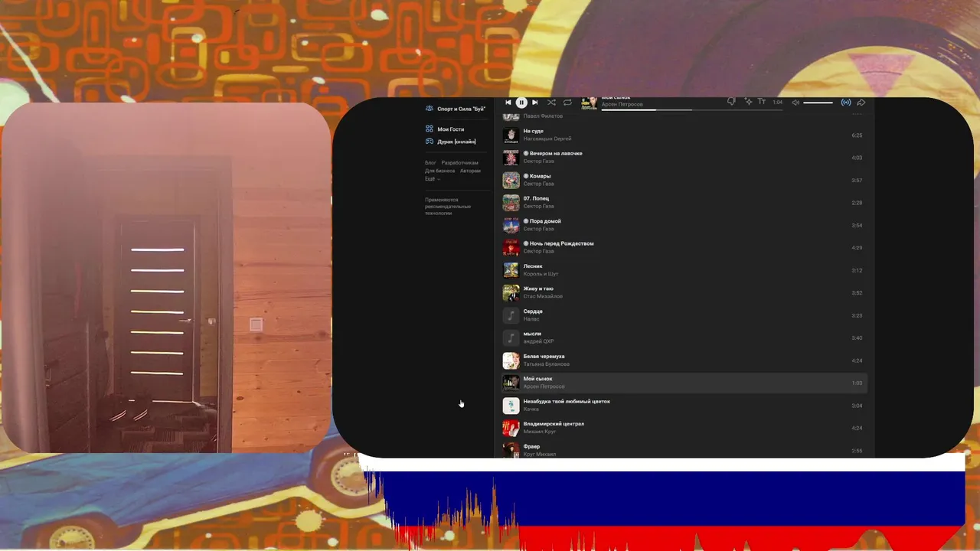Click Ночь перед Рождеством album cover
The height and width of the screenshot is (551, 980).
point(511,248)
